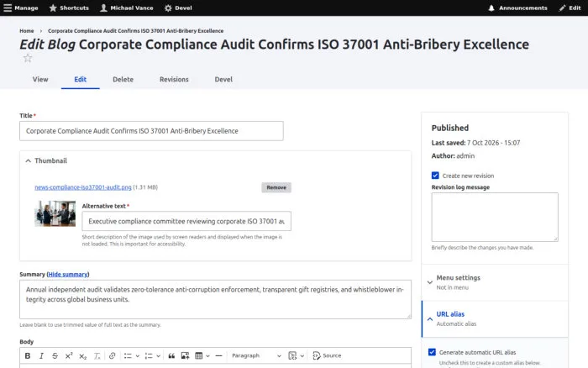The image size is (588, 368).
Task: Open the Devel tab
Action: click(223, 80)
